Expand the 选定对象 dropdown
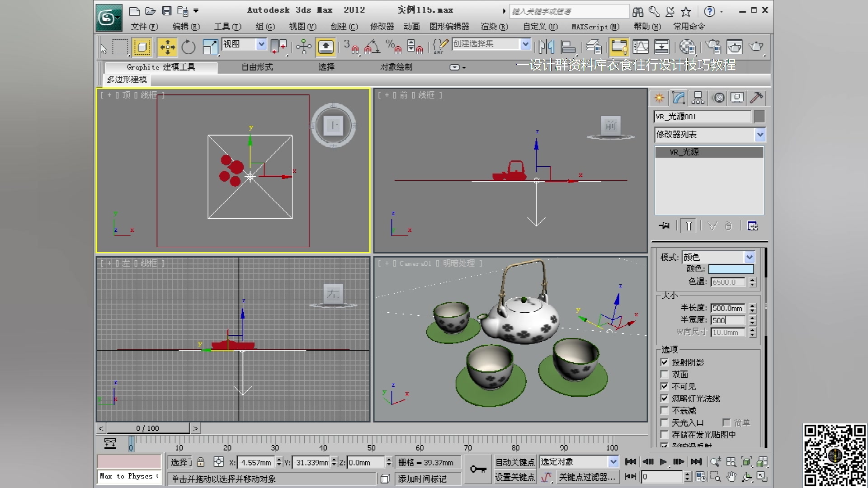Image resolution: width=868 pixels, height=488 pixels. pos(613,462)
